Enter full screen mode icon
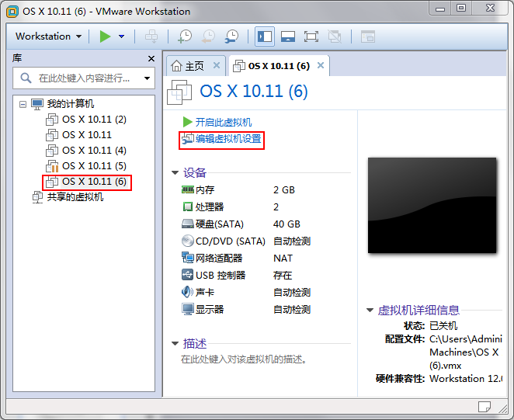The height and width of the screenshot is (420, 514). coord(311,36)
